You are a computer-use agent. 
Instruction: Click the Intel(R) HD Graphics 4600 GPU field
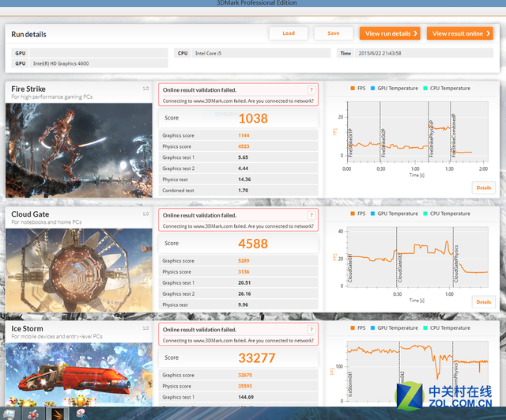(99, 63)
